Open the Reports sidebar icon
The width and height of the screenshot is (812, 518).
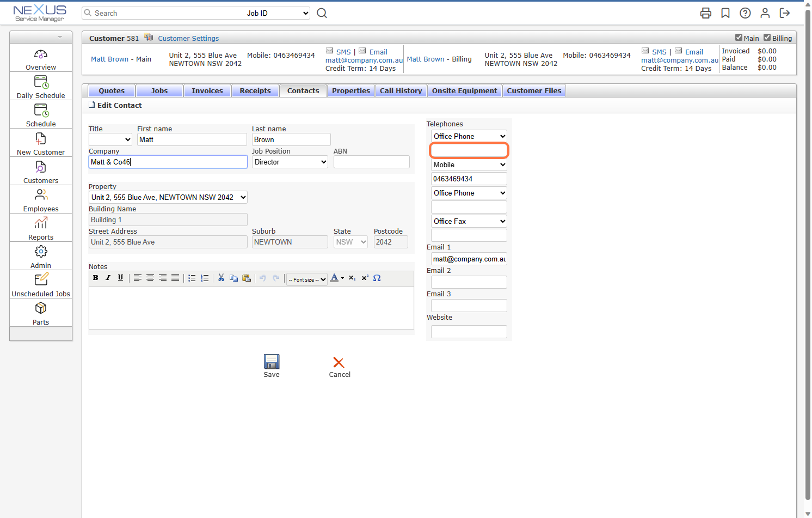click(x=40, y=223)
